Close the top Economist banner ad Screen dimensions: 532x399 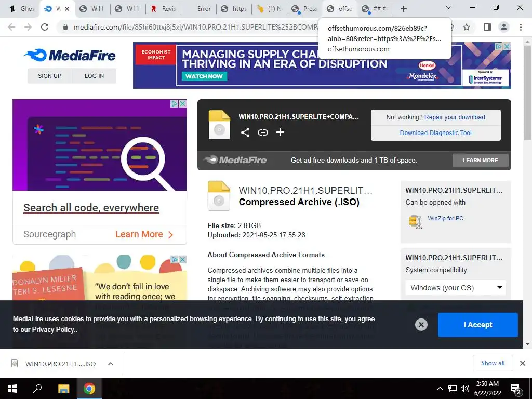pyautogui.click(x=507, y=46)
